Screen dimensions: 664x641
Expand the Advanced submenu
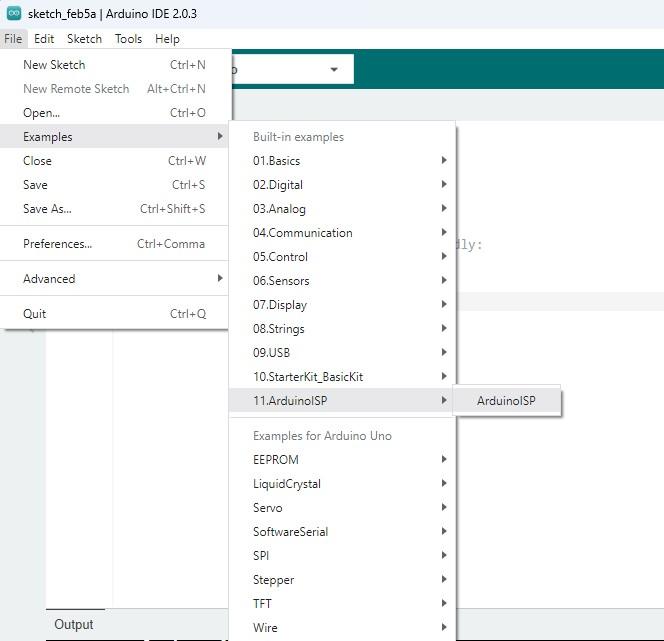(x=114, y=279)
